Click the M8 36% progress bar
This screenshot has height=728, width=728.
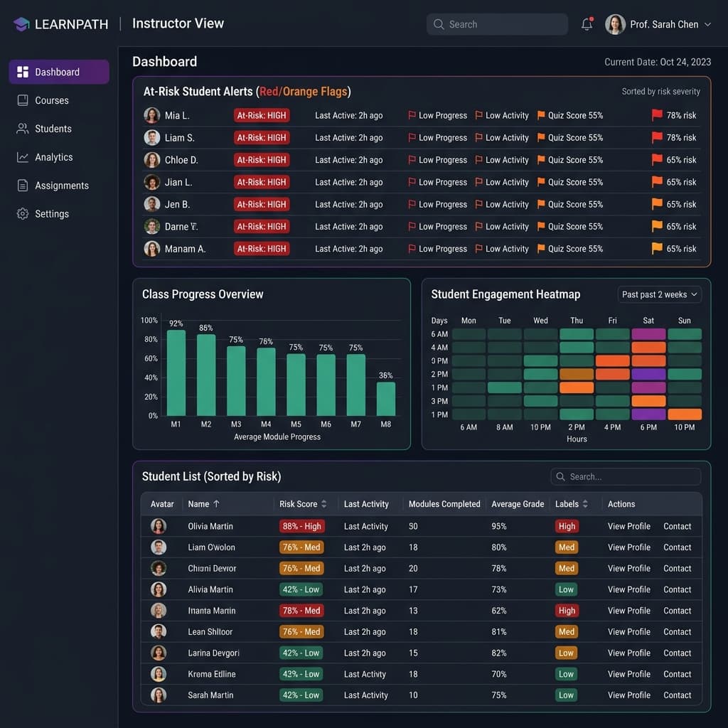click(386, 398)
